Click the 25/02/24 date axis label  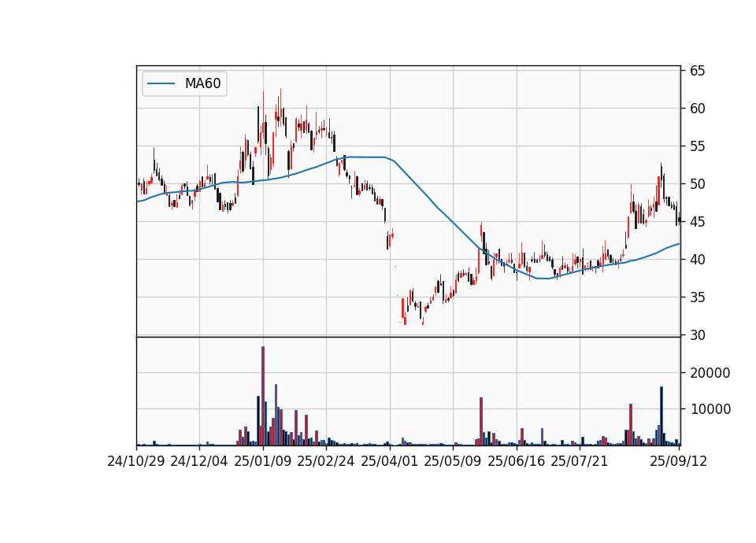pos(326,461)
